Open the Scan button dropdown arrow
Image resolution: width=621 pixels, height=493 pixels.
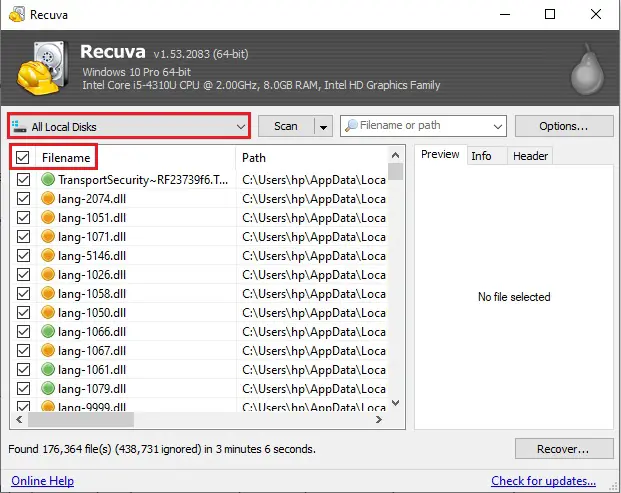(x=324, y=126)
